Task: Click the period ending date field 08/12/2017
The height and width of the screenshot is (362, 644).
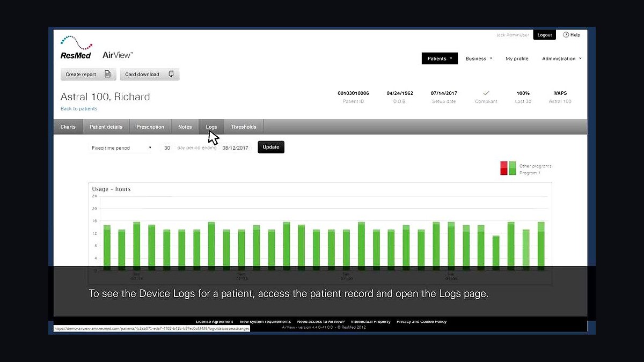Action: tap(236, 148)
